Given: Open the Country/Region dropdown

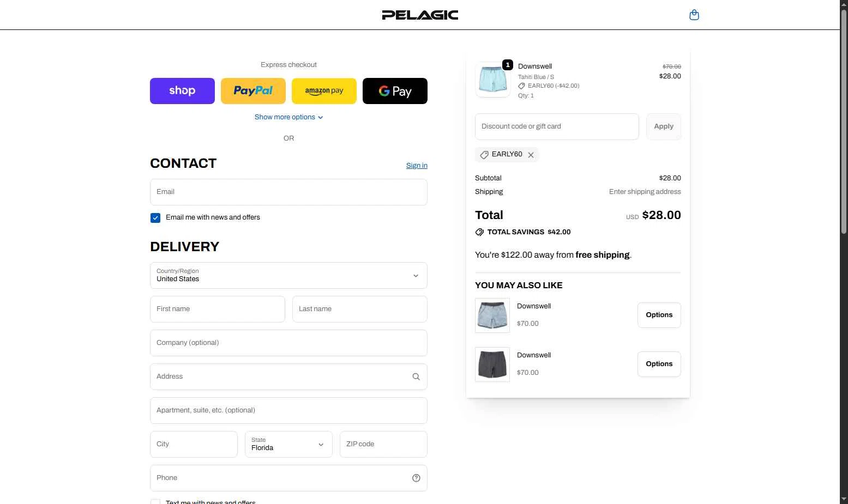Looking at the screenshot, I should pos(288,275).
